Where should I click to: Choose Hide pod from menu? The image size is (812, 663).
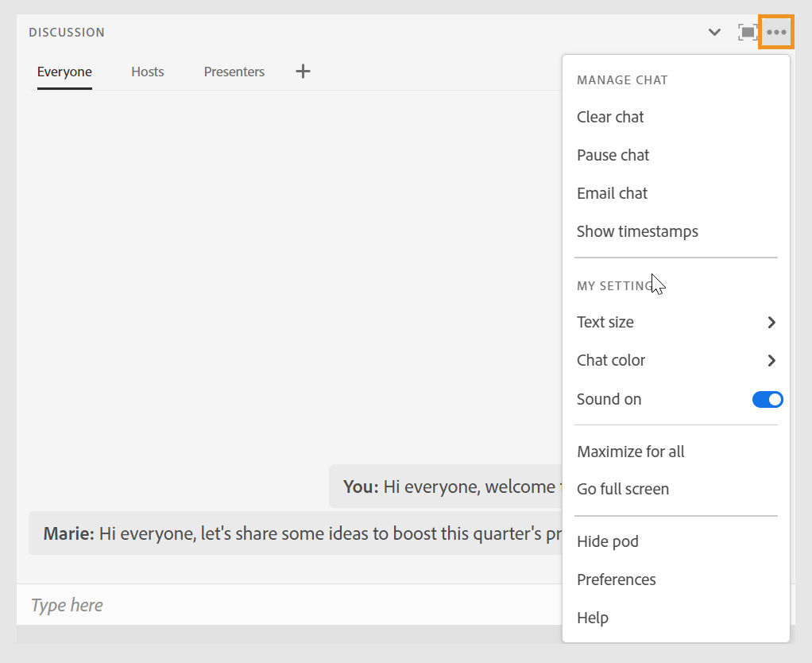[x=608, y=541]
